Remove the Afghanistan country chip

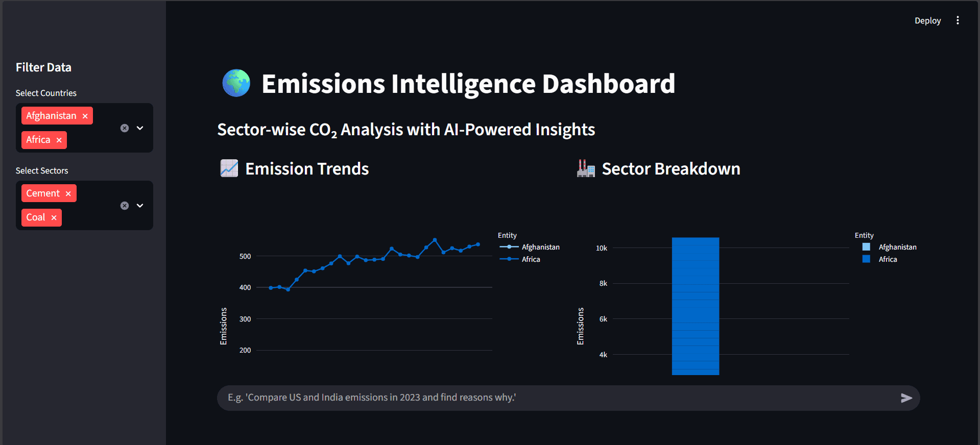click(x=85, y=115)
